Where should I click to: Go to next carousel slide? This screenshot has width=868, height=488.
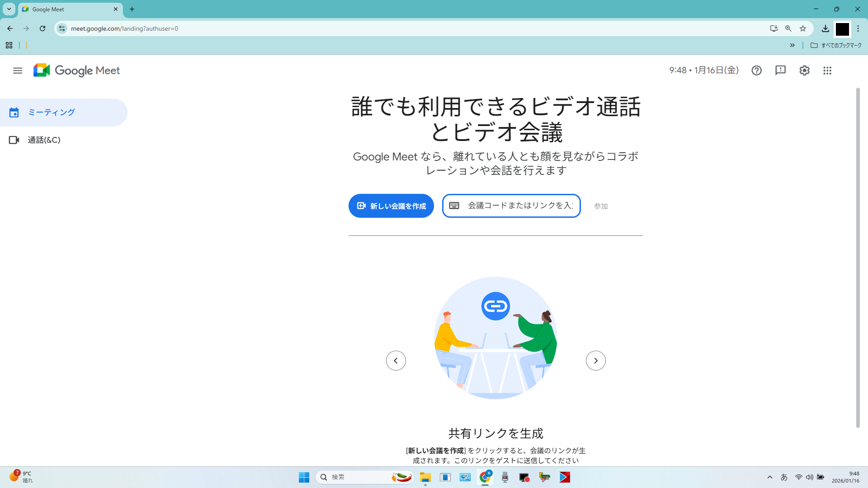click(595, 361)
